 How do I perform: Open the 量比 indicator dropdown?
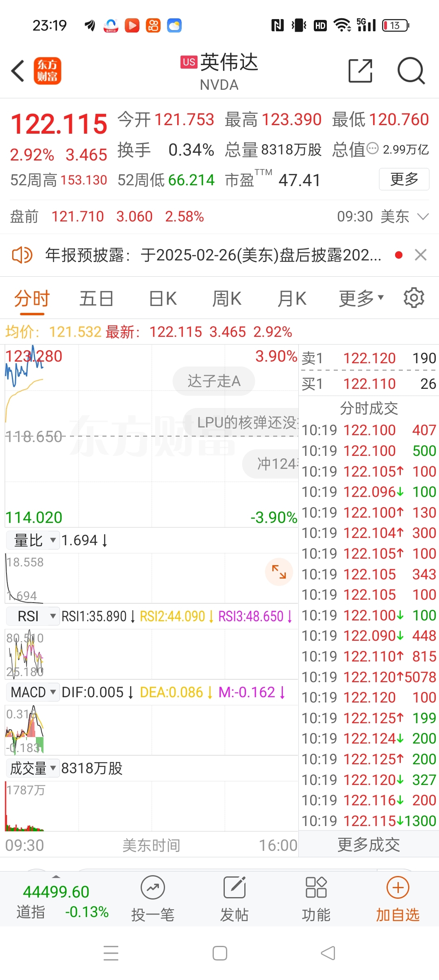(33, 540)
